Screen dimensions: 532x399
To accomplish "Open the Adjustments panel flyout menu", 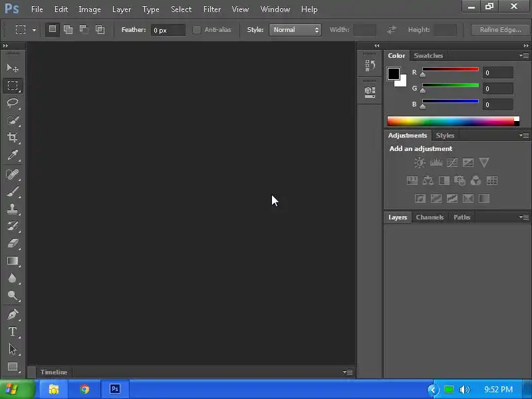I will tap(524, 136).
